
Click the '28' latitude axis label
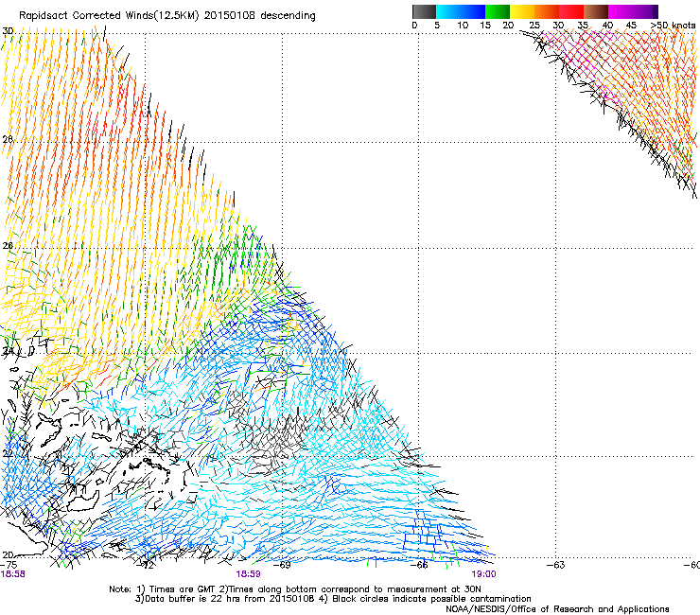tap(8, 139)
